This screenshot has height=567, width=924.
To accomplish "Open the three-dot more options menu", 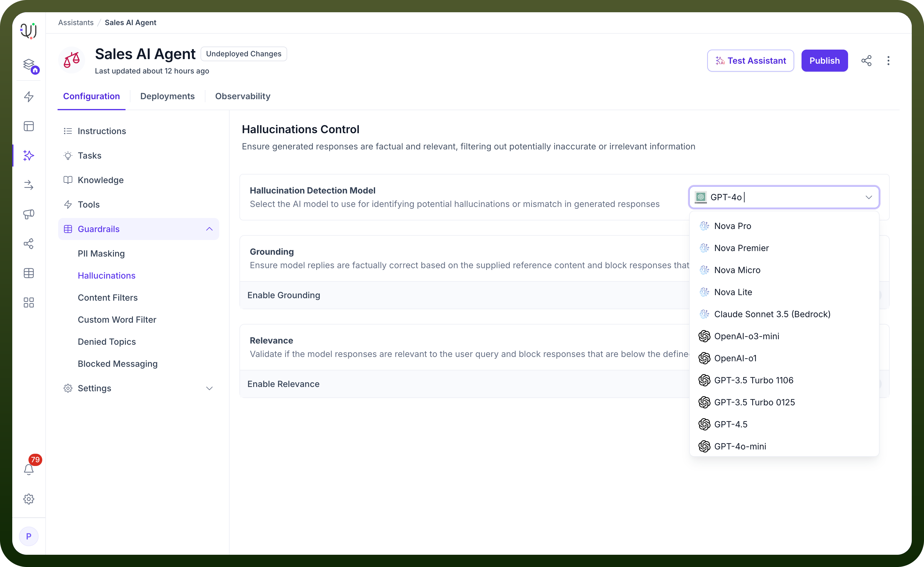I will coord(888,61).
